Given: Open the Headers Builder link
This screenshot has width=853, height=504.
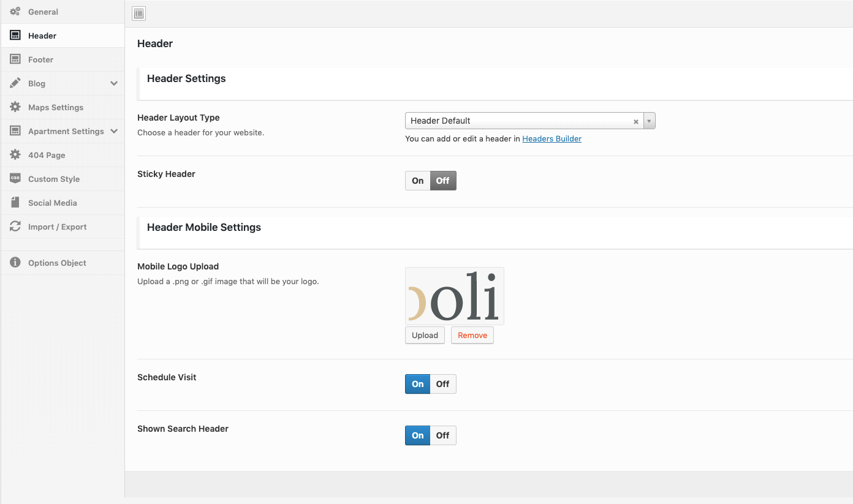Looking at the screenshot, I should (x=552, y=139).
